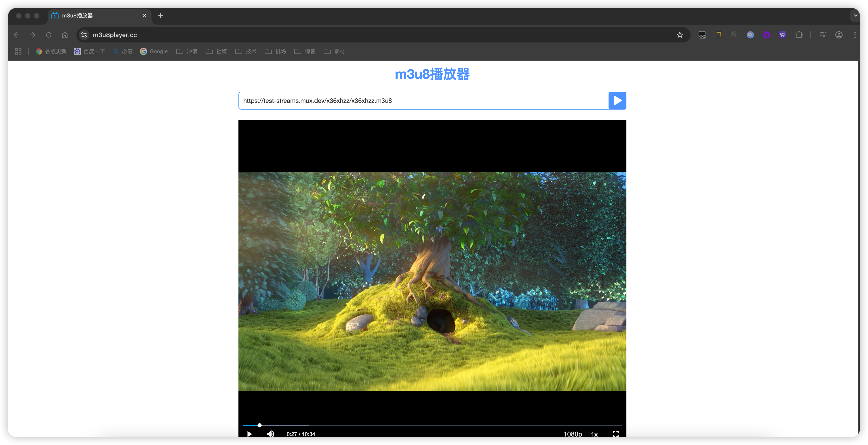Go back in browser history
The image size is (868, 445).
coord(17,35)
